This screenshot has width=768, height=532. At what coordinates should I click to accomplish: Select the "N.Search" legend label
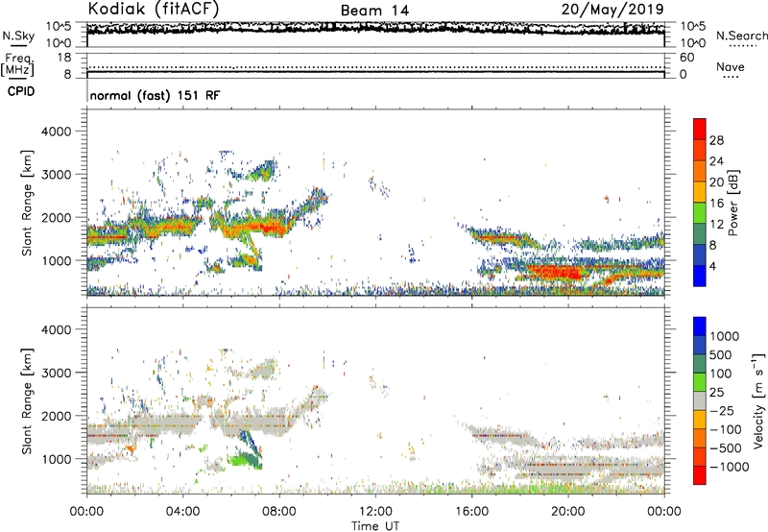pyautogui.click(x=741, y=36)
